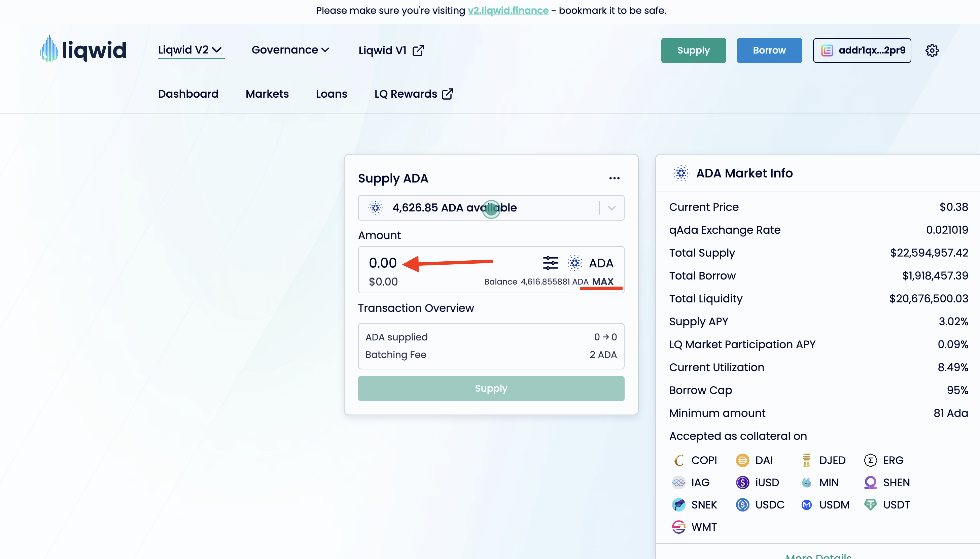Click the SNEK collateral icon

(x=678, y=504)
